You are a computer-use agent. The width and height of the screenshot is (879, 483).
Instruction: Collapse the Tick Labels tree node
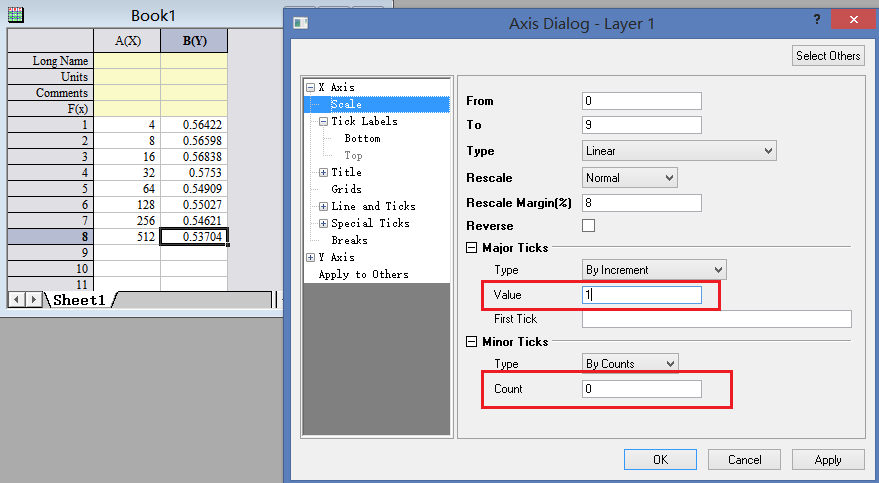[323, 122]
